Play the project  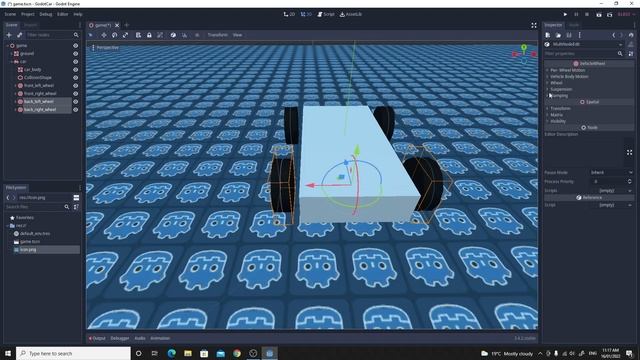pos(565,14)
